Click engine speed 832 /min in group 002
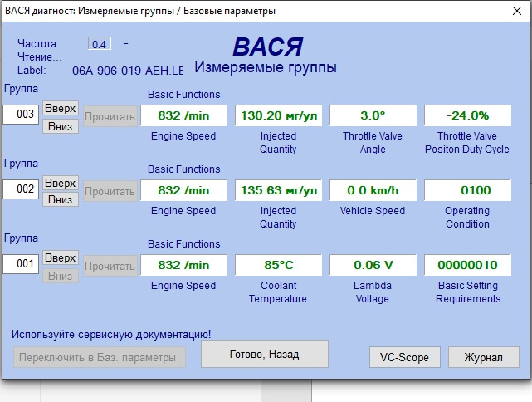 [x=184, y=190]
